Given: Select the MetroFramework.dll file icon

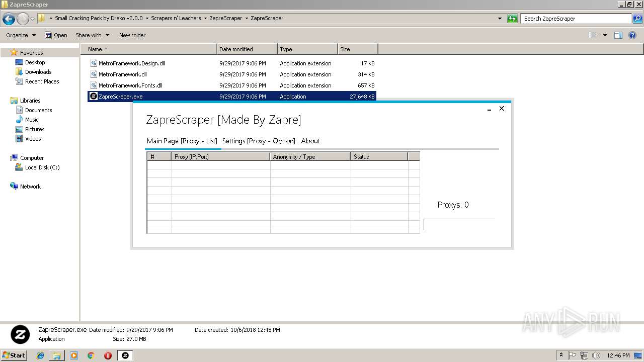Looking at the screenshot, I should (94, 74).
